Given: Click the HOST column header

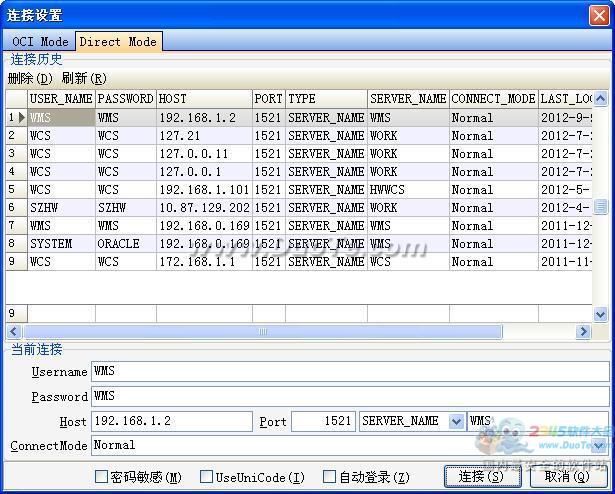Looking at the screenshot, I should click(x=204, y=99).
